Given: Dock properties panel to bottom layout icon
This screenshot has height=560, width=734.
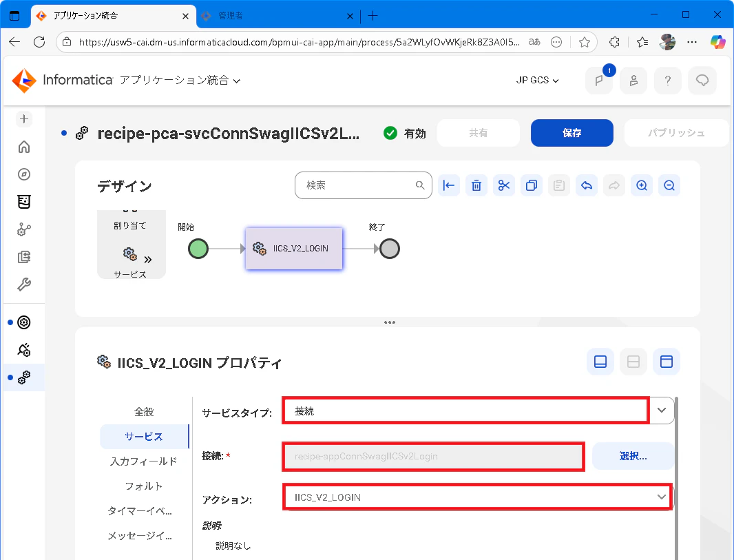Looking at the screenshot, I should pyautogui.click(x=600, y=362).
